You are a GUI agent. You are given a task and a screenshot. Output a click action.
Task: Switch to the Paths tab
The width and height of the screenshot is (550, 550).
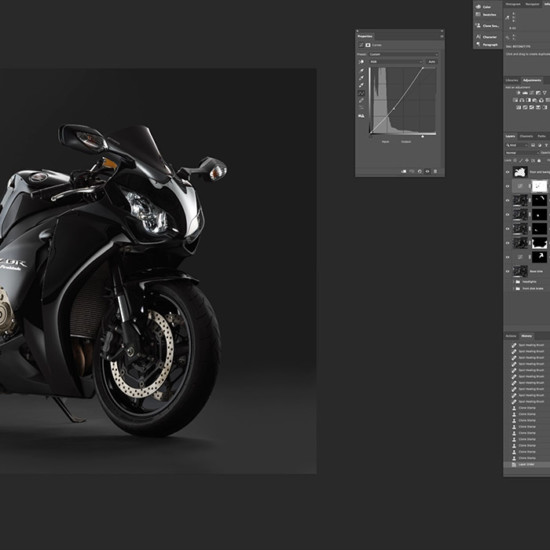542,136
